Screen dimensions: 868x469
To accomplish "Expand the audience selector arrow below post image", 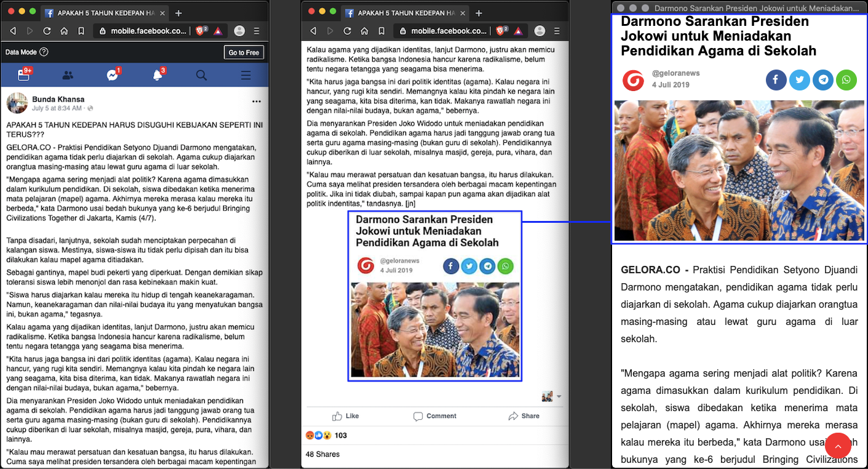I will coord(559,397).
